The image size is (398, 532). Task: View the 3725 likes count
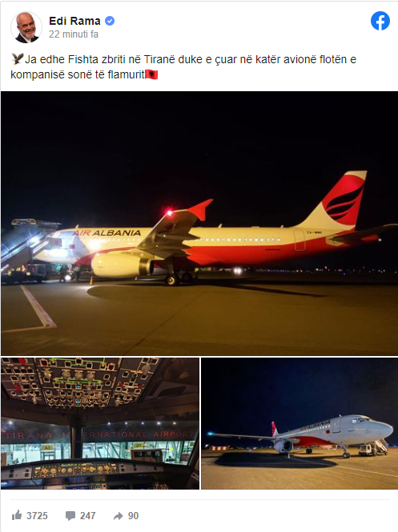(37, 516)
